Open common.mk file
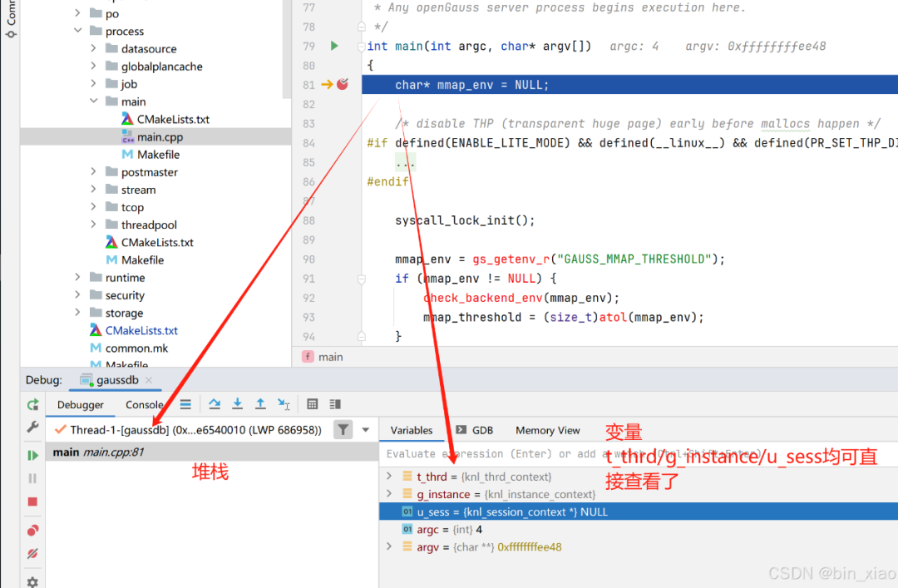 [136, 348]
